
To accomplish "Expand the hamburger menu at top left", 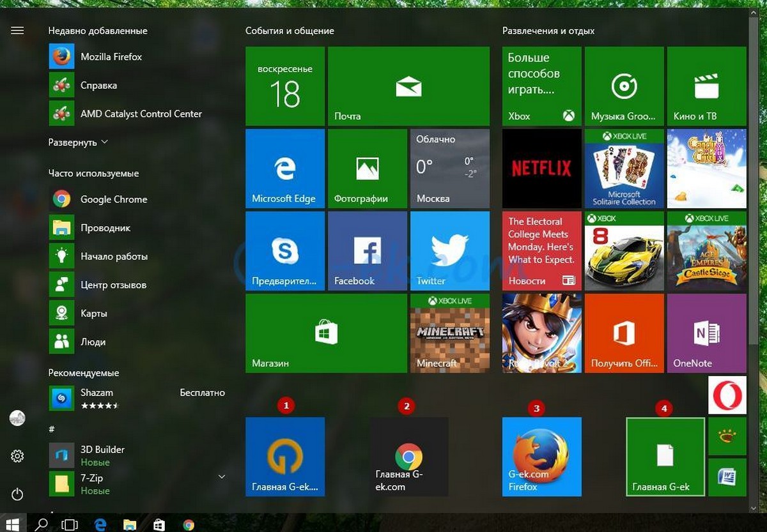I will (x=17, y=31).
